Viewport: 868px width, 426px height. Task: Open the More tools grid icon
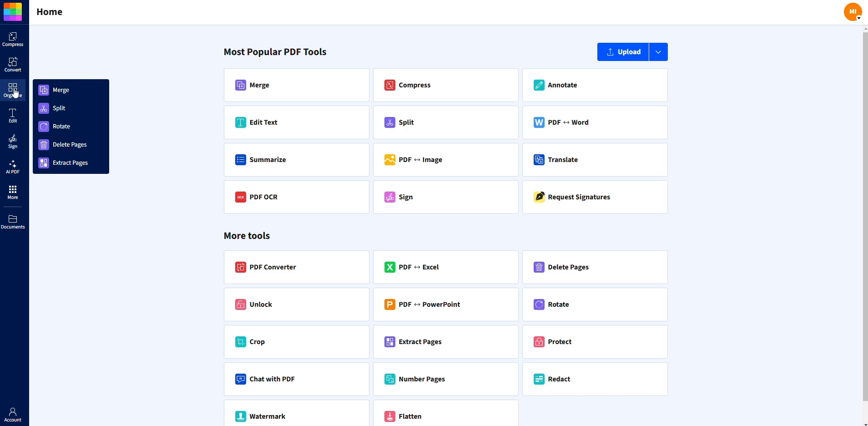tap(13, 192)
